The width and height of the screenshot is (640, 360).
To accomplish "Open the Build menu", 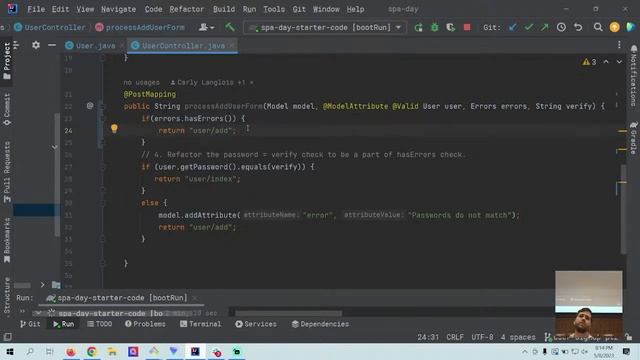I will pos(224,9).
